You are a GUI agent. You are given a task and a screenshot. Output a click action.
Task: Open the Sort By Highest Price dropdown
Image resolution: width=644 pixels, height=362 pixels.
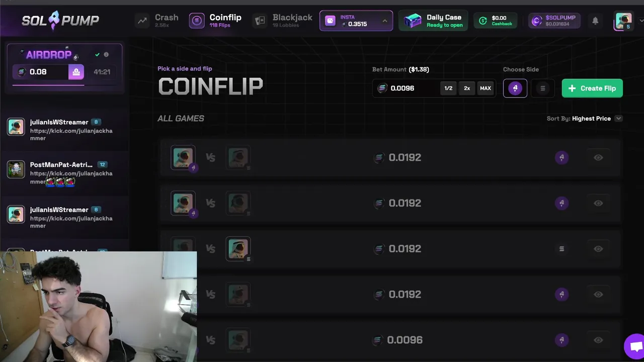pos(585,119)
